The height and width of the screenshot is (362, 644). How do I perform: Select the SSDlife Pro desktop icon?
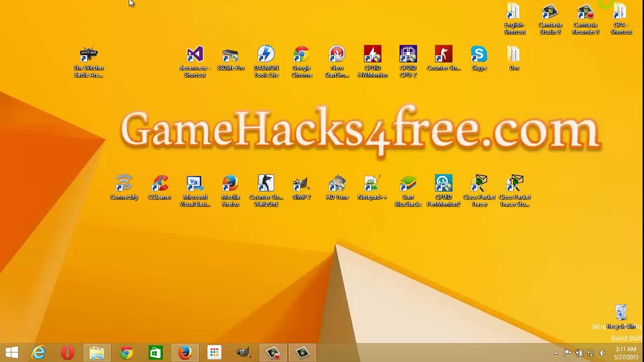click(x=230, y=59)
